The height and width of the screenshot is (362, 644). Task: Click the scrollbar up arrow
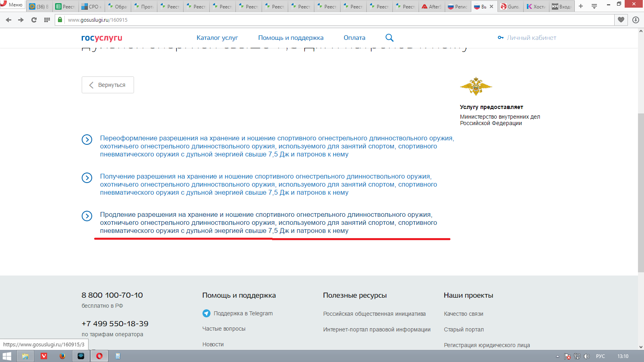[641, 31]
